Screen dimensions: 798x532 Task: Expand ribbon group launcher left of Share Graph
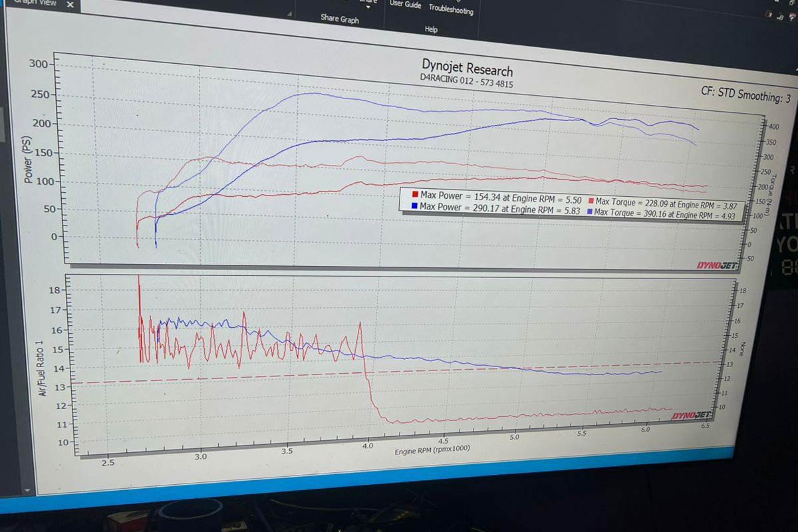tap(289, 12)
